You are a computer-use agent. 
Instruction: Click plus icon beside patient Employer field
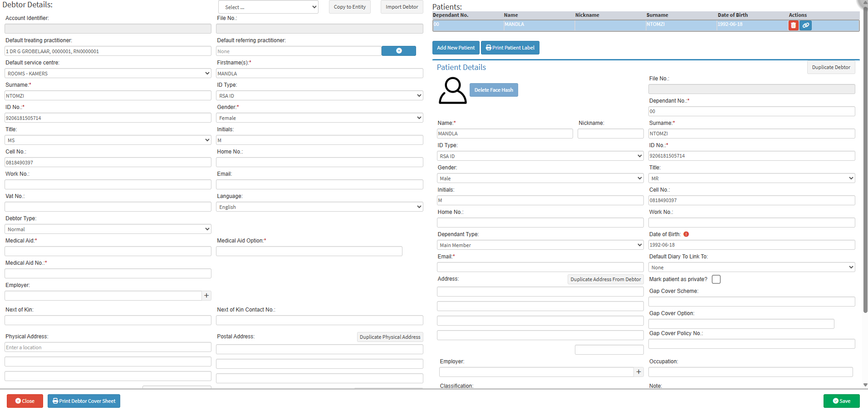[638, 372]
